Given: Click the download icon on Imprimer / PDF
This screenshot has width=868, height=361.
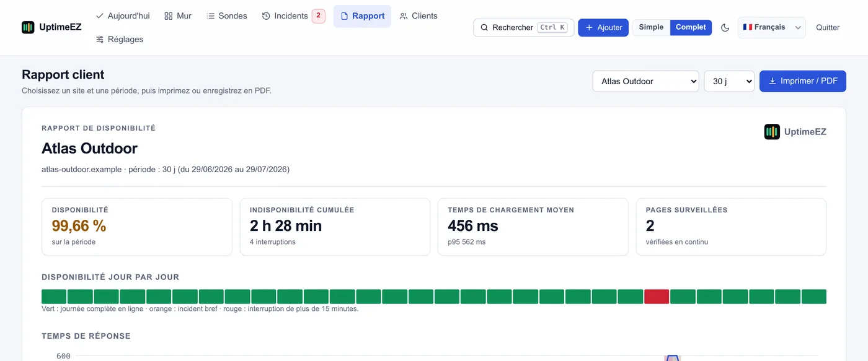Looking at the screenshot, I should tap(773, 81).
